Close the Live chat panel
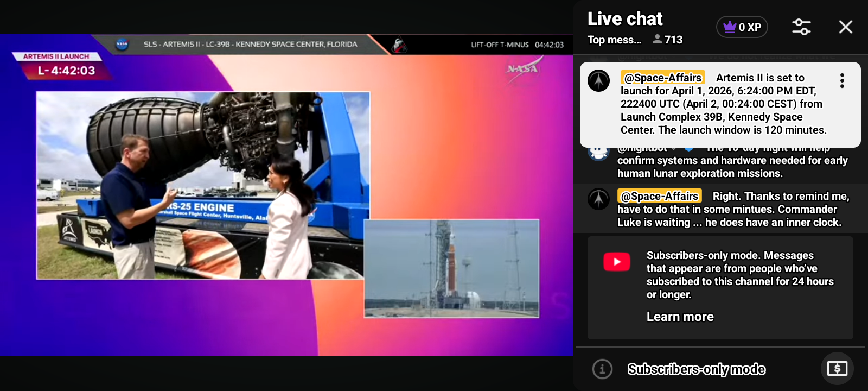The height and width of the screenshot is (391, 868). coord(845,27)
